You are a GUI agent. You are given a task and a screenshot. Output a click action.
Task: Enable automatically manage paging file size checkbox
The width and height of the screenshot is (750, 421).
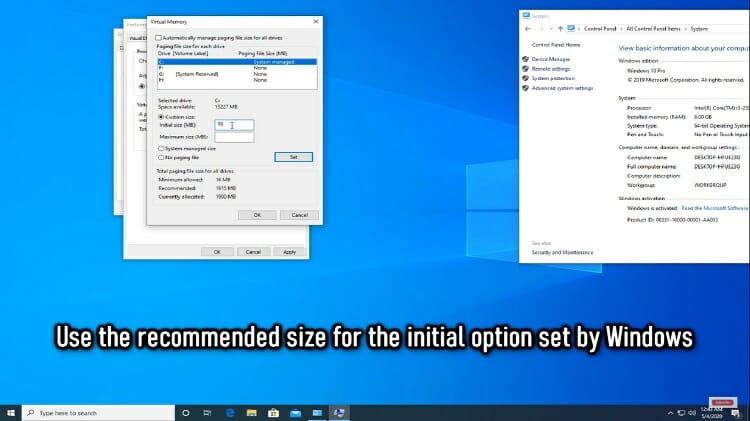161,37
